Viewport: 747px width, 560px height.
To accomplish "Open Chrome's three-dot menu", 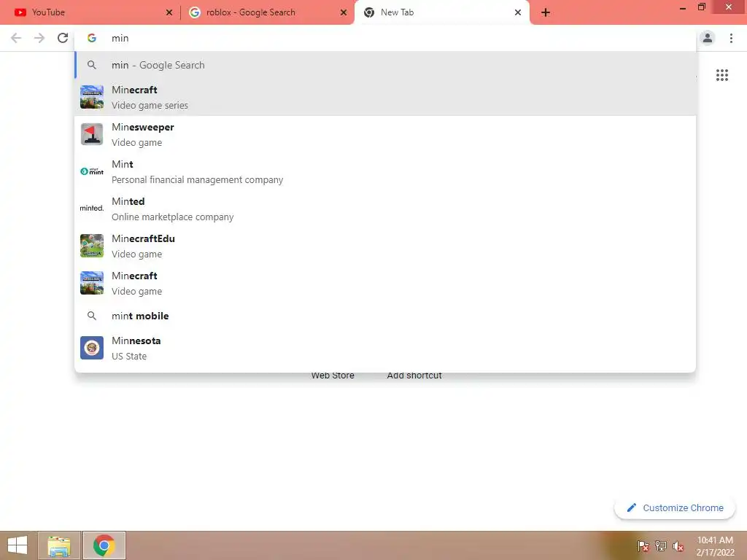I will [x=731, y=38].
